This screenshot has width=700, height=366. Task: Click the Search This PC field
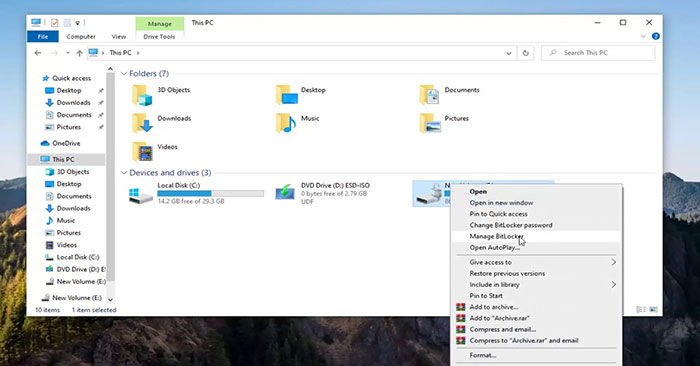click(x=598, y=53)
